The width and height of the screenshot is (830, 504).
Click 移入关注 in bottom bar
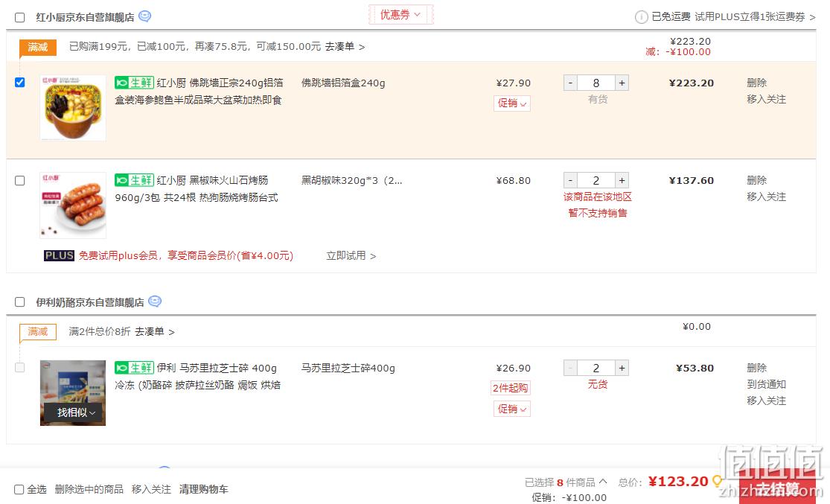coord(151,489)
